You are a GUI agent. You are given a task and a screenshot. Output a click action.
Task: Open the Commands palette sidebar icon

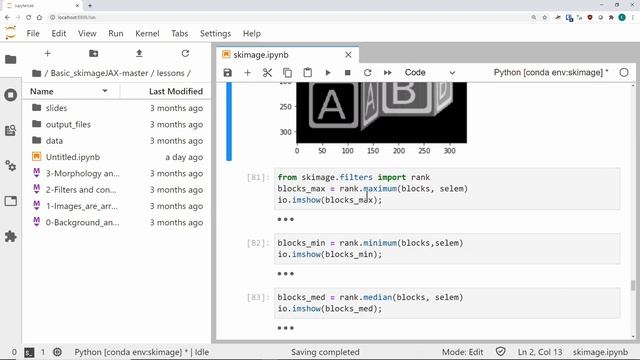click(11, 131)
